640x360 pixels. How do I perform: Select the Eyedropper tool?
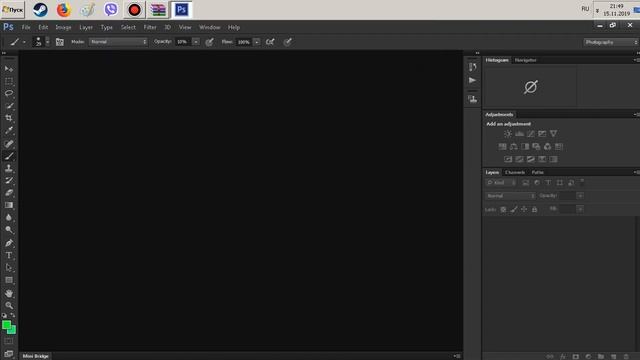coord(9,131)
